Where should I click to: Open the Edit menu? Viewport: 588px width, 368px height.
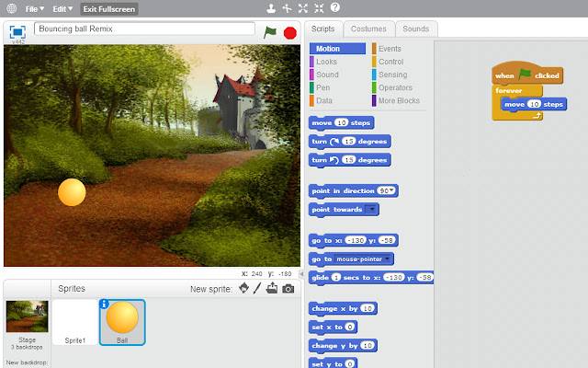click(62, 8)
